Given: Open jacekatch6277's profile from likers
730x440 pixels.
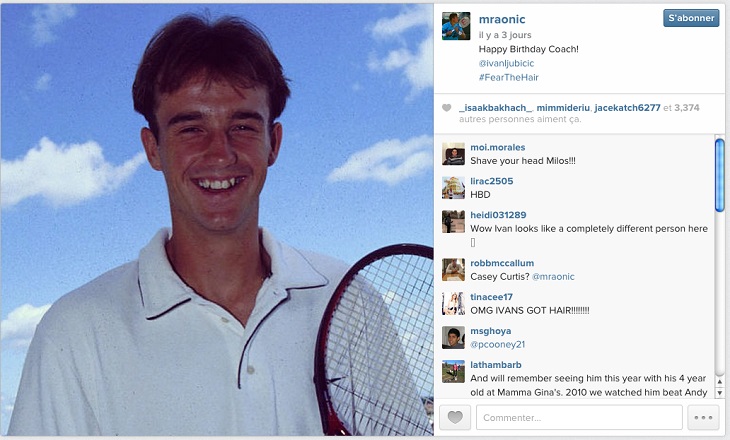Looking at the screenshot, I should click(627, 108).
